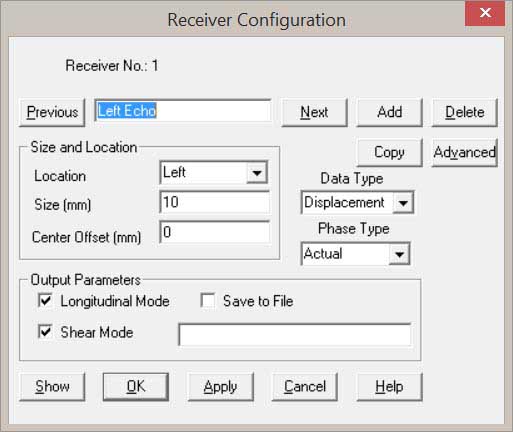Show the receiver
The image size is (513, 432).
pyautogui.click(x=52, y=387)
